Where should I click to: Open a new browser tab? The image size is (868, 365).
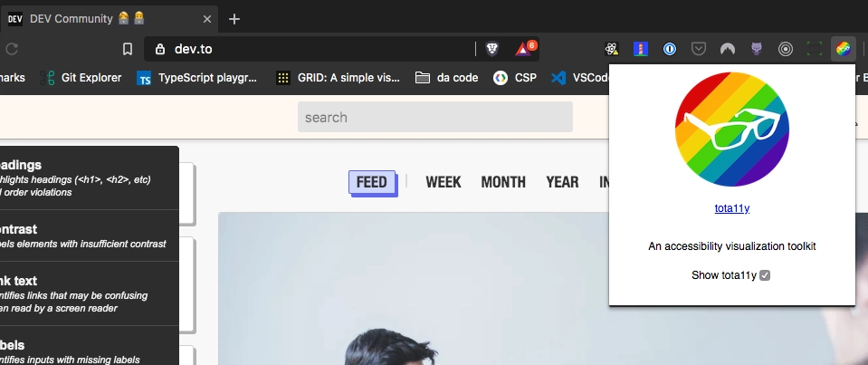pyautogui.click(x=234, y=19)
